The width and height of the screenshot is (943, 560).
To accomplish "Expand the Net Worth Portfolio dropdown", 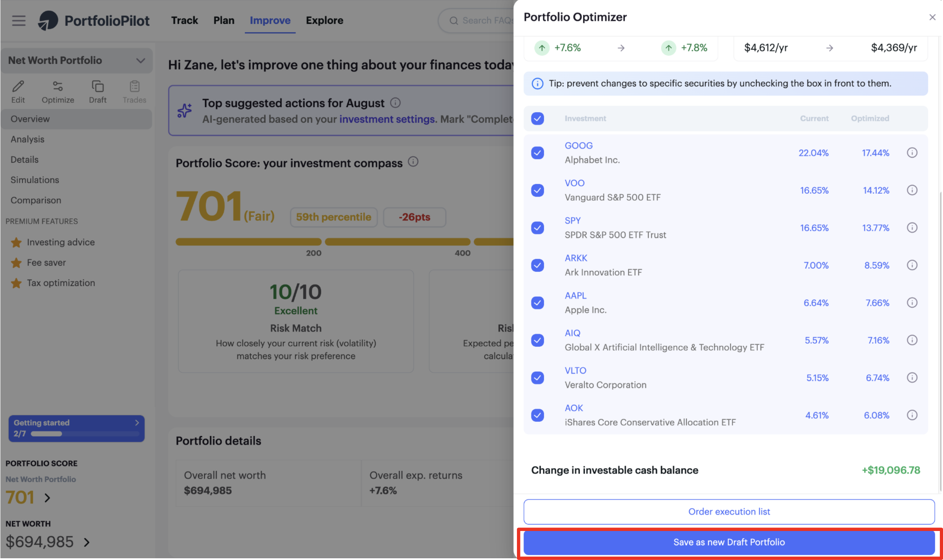I will pyautogui.click(x=77, y=60).
